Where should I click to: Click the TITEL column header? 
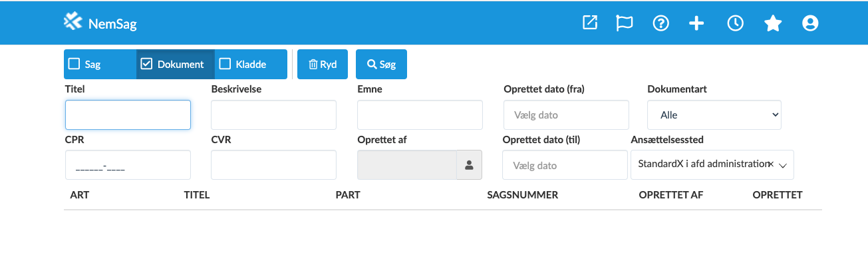(197, 195)
